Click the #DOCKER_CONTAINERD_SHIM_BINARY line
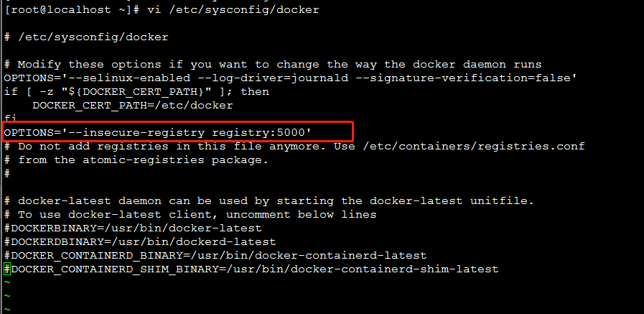 (x=251, y=269)
